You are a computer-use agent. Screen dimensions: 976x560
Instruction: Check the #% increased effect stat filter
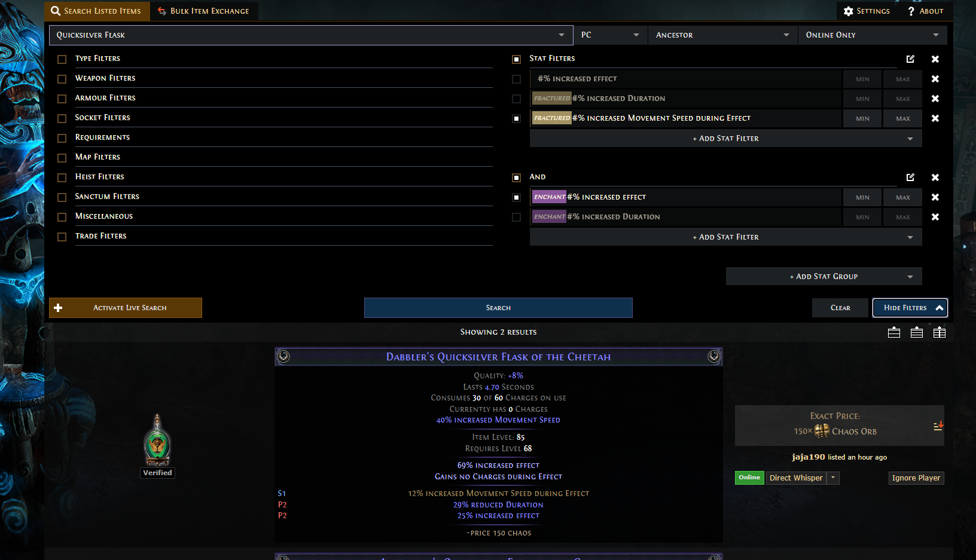tap(516, 79)
